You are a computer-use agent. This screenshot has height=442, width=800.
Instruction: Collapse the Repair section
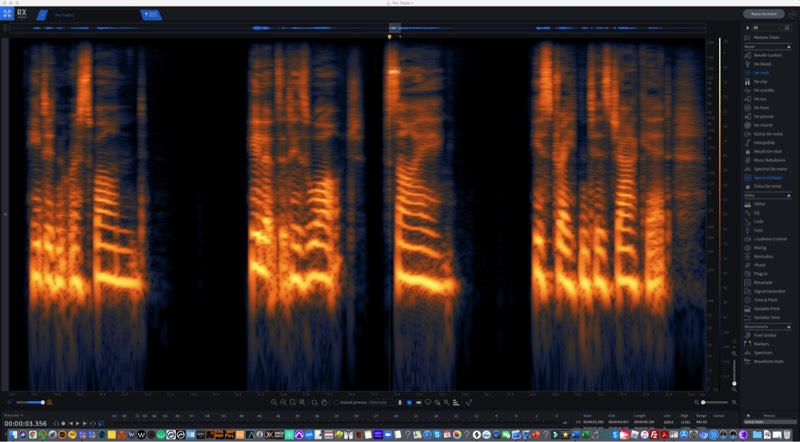(x=789, y=46)
